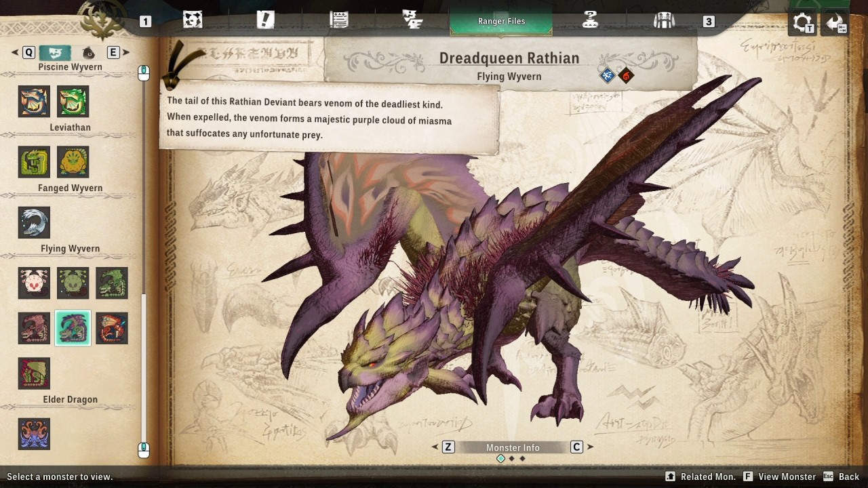Click Related Mon. at the bottom bar

click(x=701, y=476)
